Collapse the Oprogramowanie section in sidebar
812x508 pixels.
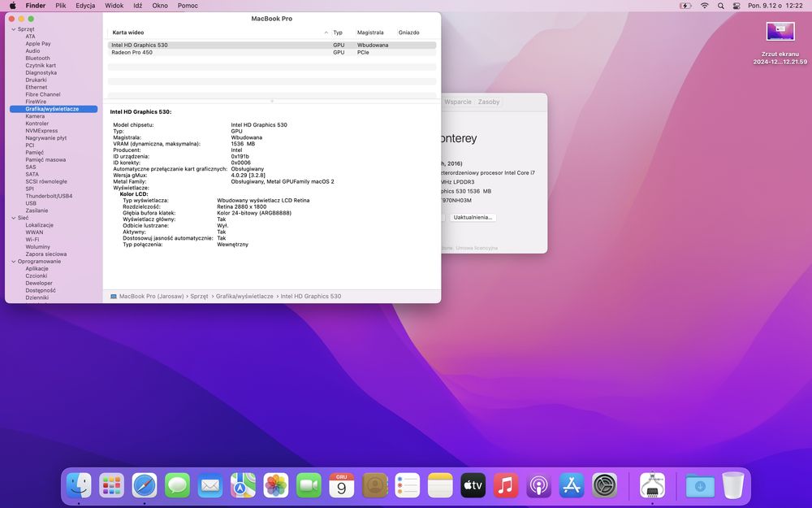(14, 261)
